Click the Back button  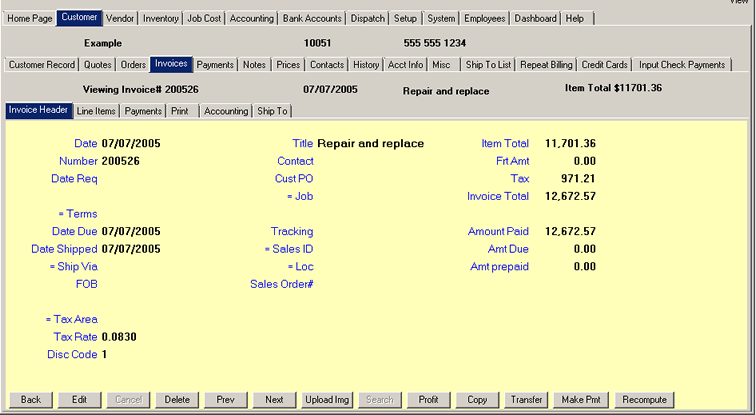click(31, 400)
